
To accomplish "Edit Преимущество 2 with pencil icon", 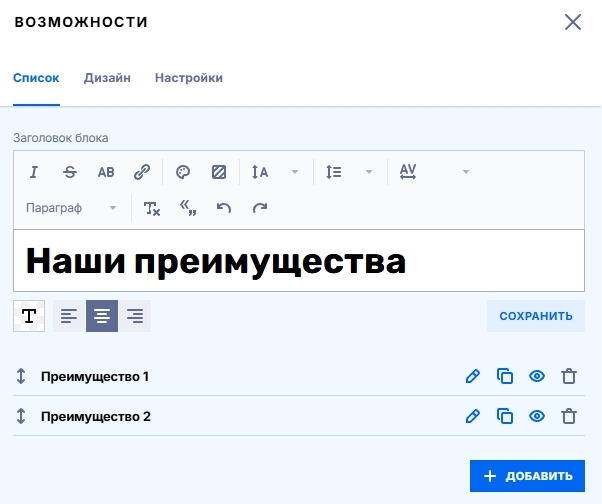I will click(473, 416).
